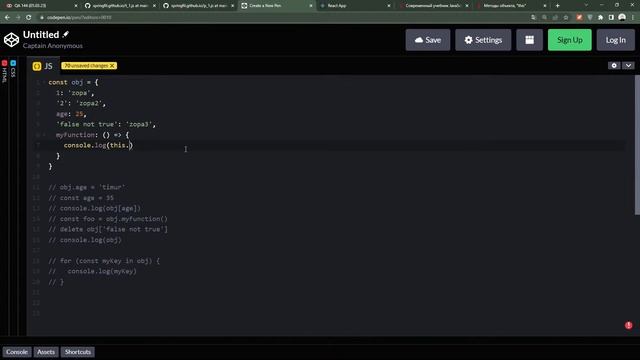Open the Chrome three-dot menu
The image size is (640, 360).
point(633,18)
